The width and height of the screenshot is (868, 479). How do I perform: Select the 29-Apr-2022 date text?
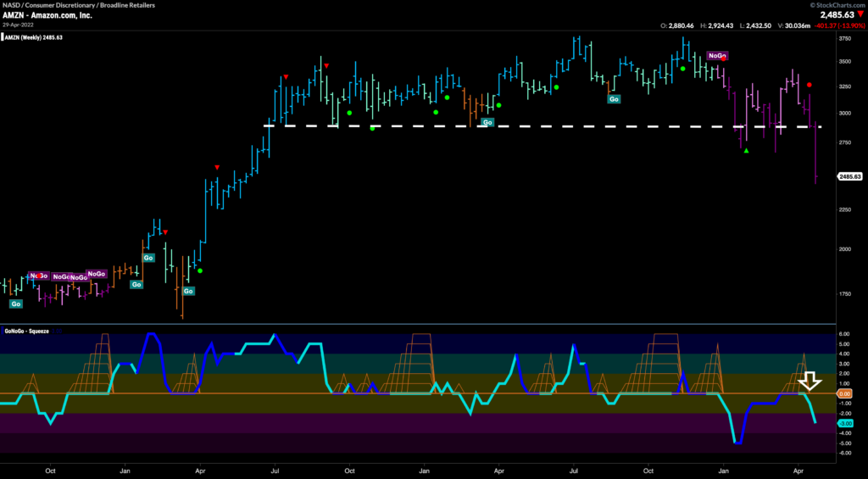tap(17, 25)
